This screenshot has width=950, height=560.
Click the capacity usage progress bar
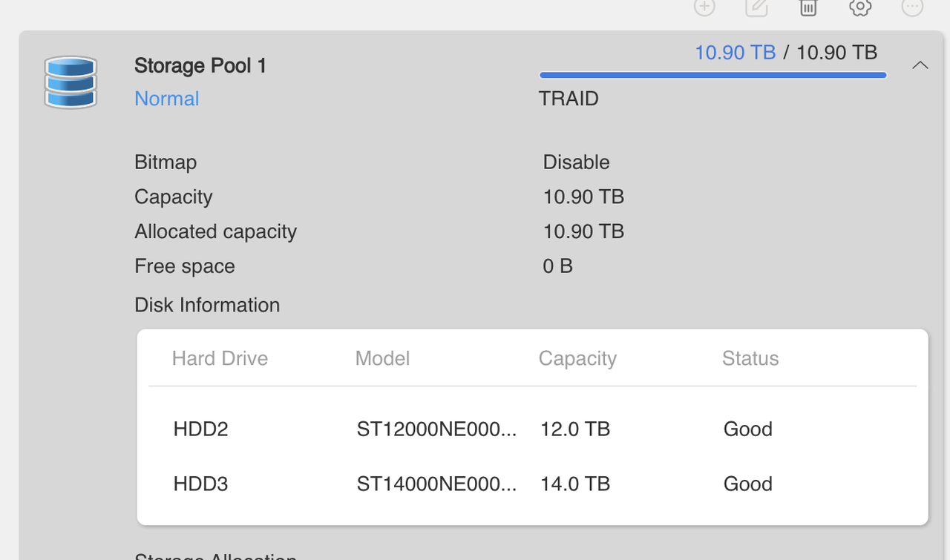tap(712, 74)
